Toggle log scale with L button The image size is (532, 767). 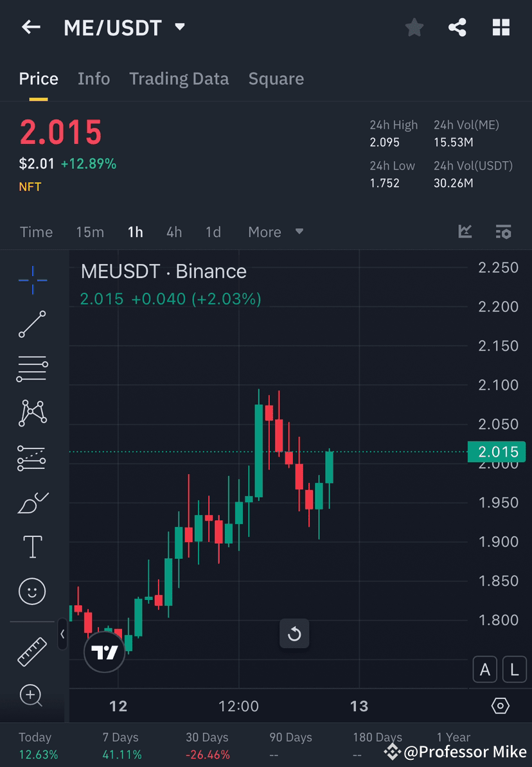(x=514, y=669)
